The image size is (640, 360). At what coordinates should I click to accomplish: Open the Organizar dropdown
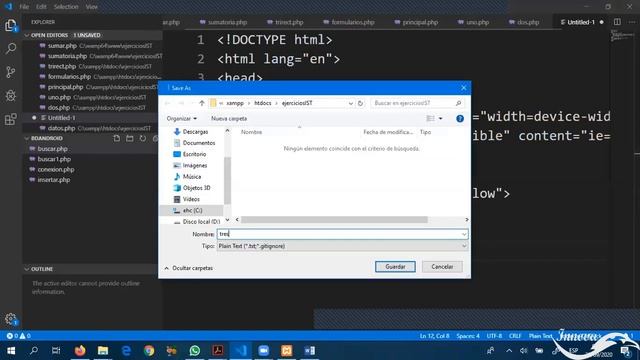[x=182, y=118]
